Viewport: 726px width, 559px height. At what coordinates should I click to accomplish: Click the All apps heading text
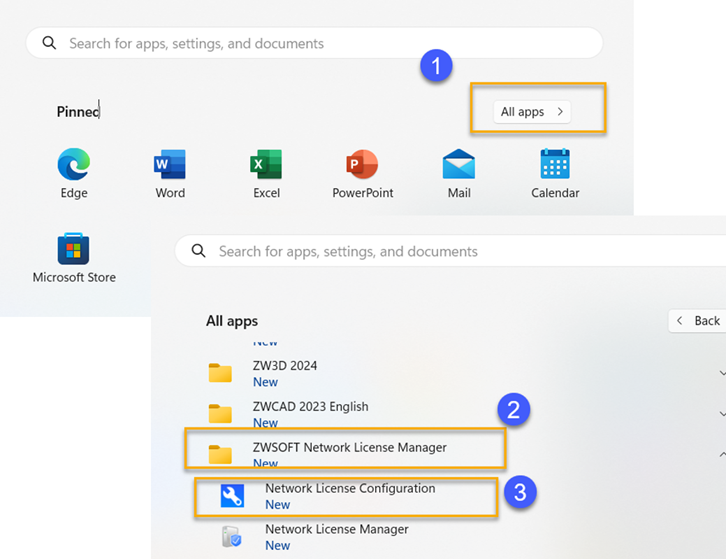pyautogui.click(x=232, y=321)
